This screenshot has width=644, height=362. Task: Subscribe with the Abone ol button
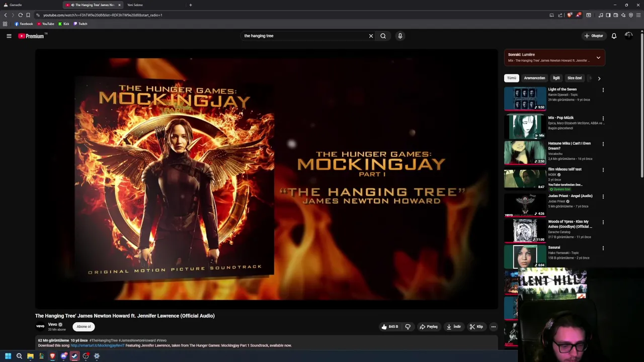84,327
